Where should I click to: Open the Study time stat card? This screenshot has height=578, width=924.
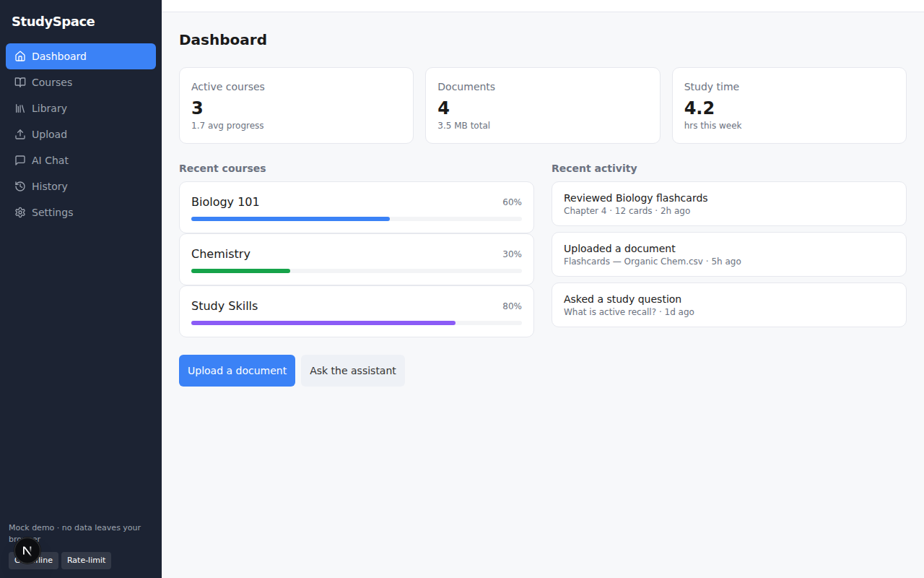[x=789, y=105]
